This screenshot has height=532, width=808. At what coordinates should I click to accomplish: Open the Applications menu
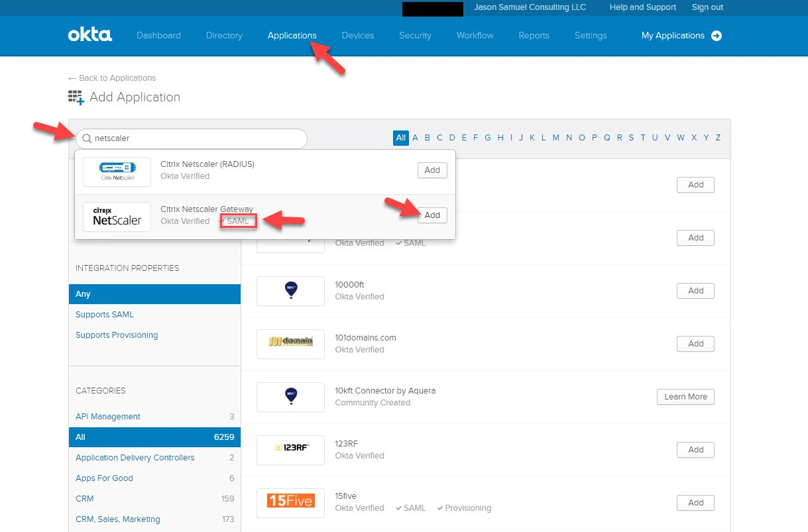tap(292, 36)
